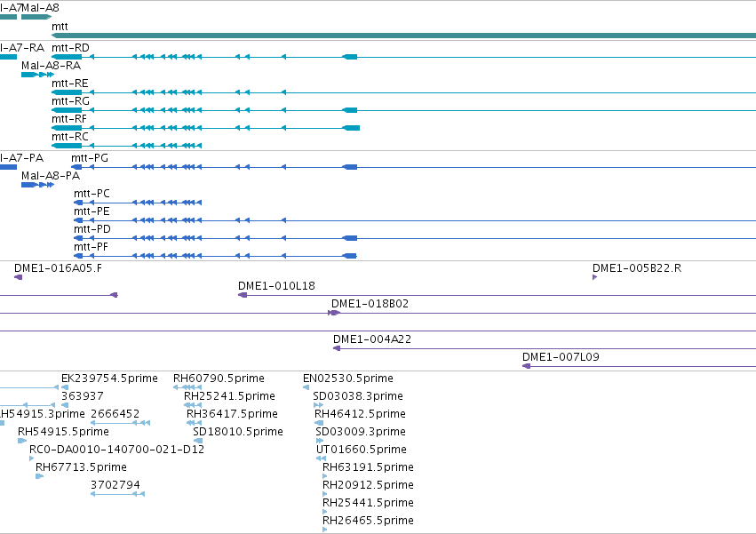The height and width of the screenshot is (534, 756).
Task: Select the DME1-018B02 BAC label
Action: (x=370, y=304)
